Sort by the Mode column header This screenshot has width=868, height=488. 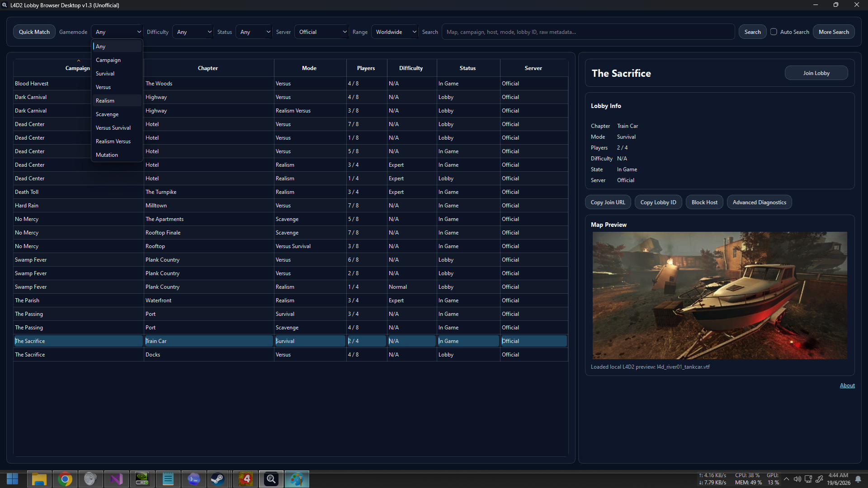click(309, 68)
